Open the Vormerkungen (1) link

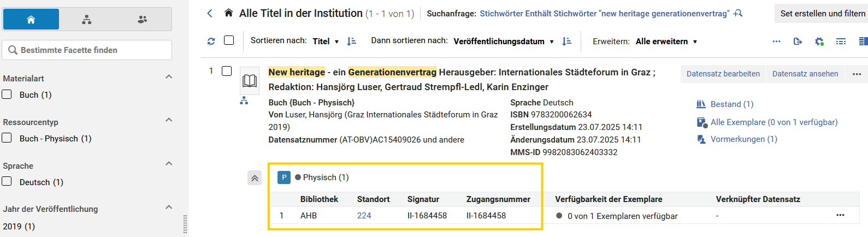(743, 139)
